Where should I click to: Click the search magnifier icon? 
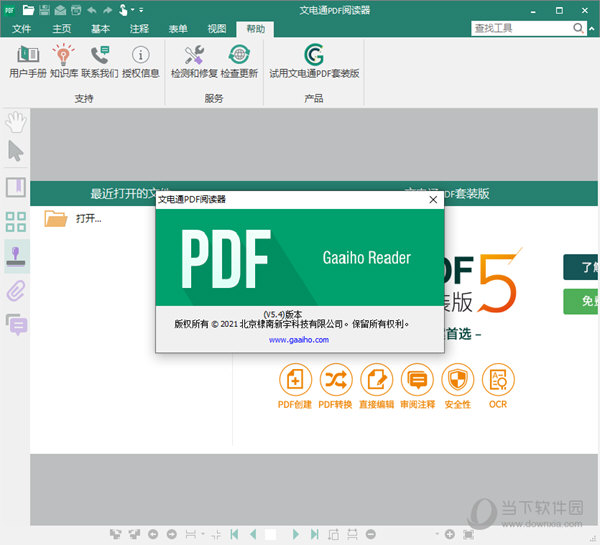point(578,28)
